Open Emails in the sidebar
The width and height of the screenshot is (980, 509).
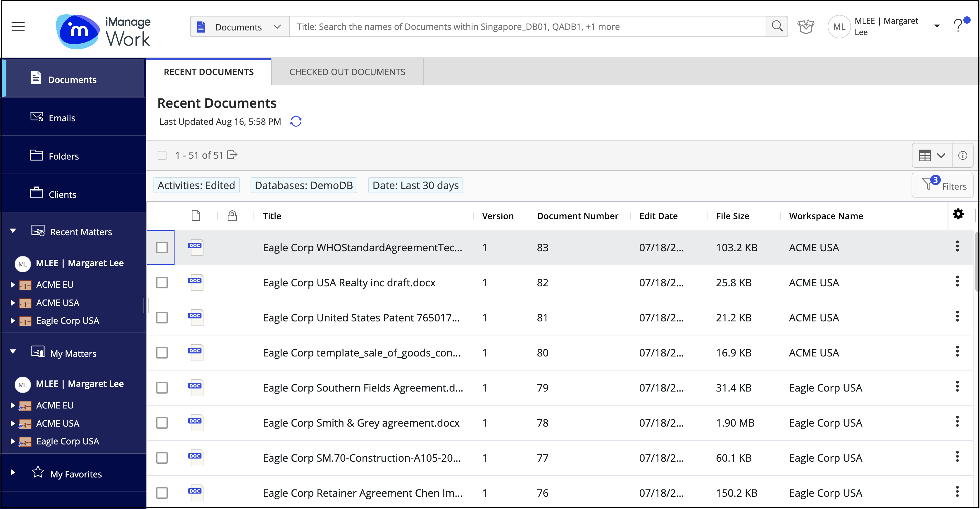(x=62, y=118)
